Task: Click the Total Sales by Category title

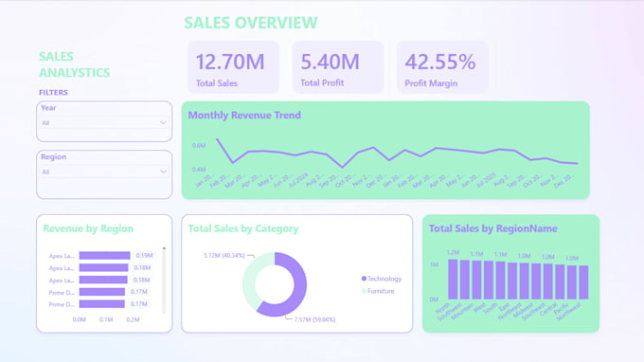Action: pyautogui.click(x=243, y=228)
